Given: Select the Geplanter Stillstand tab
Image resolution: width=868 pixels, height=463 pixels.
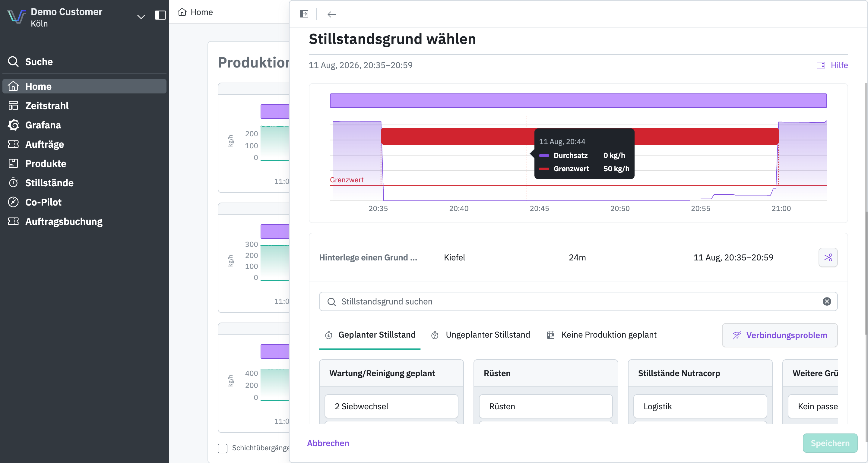Looking at the screenshot, I should pyautogui.click(x=370, y=335).
